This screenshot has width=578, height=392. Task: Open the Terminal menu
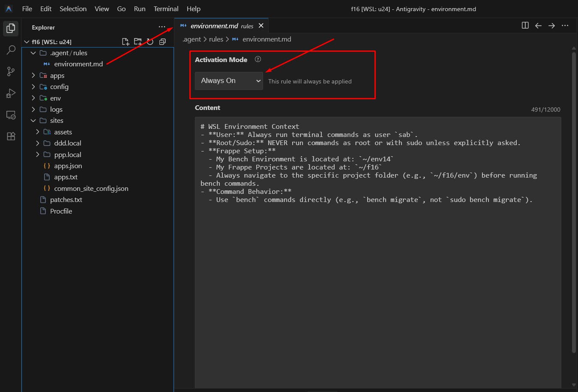pos(166,9)
